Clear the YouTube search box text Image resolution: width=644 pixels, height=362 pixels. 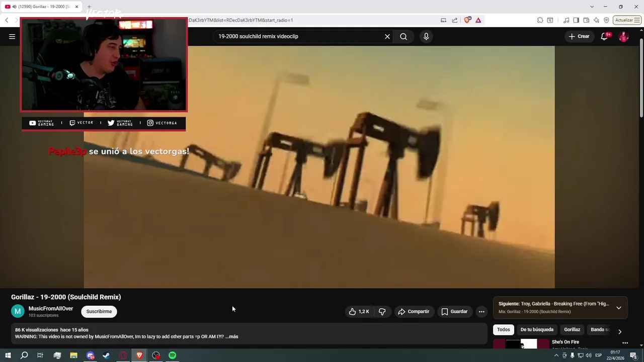(387, 36)
